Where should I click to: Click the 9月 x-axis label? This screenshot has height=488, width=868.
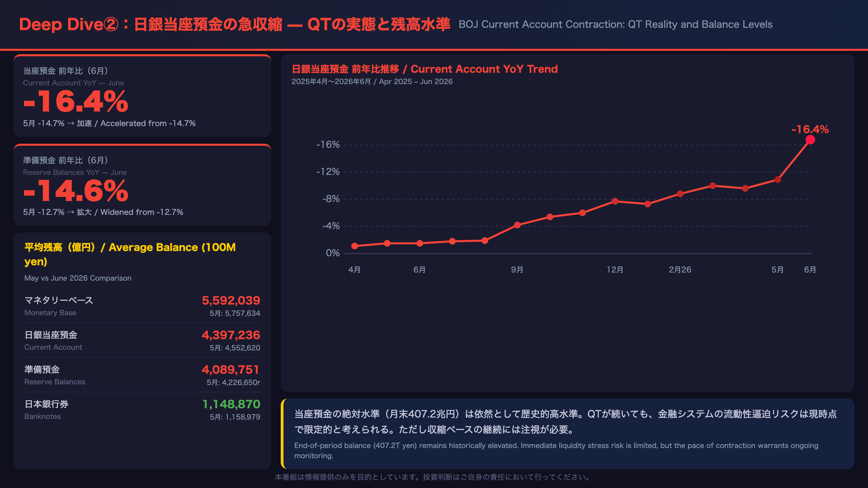(517, 270)
